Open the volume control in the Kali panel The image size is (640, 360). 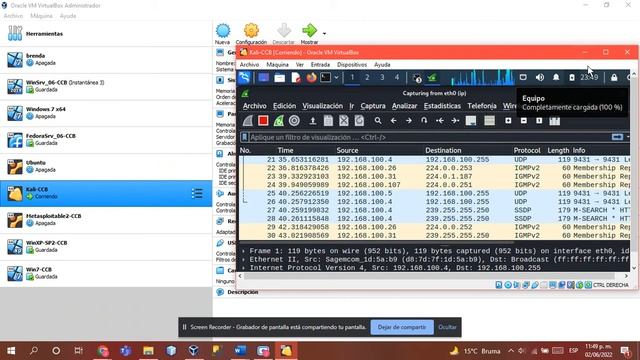pyautogui.click(x=540, y=78)
